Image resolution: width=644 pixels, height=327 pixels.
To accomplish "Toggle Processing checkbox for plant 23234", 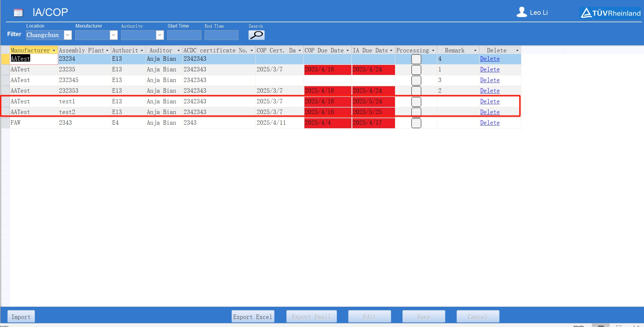I will click(x=416, y=59).
